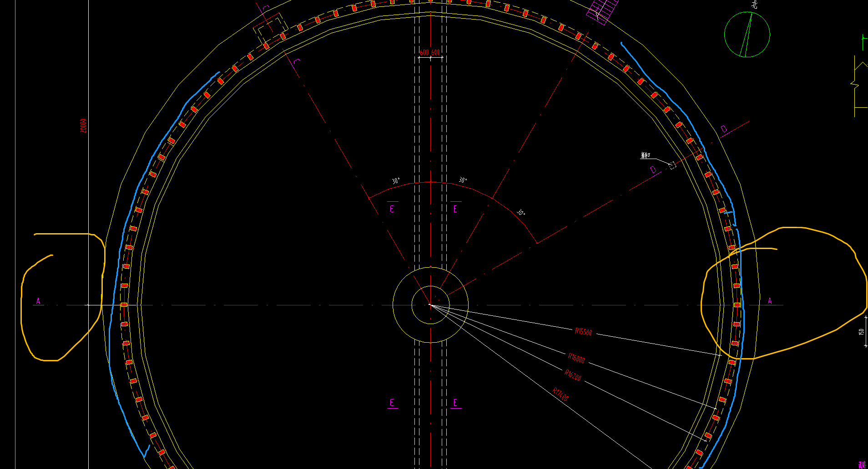Select the R16000 radius dimension text
The width and height of the screenshot is (868, 469).
[x=576, y=358]
